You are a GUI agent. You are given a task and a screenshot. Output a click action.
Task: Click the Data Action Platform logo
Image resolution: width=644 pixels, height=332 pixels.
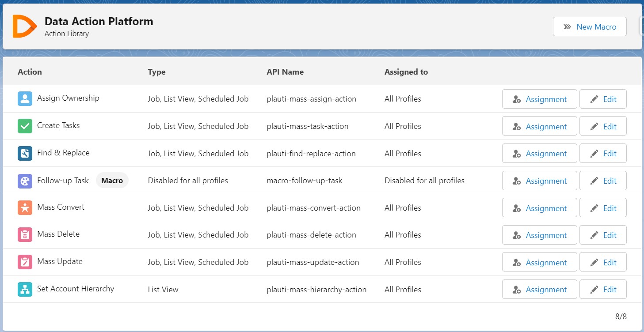(x=24, y=26)
